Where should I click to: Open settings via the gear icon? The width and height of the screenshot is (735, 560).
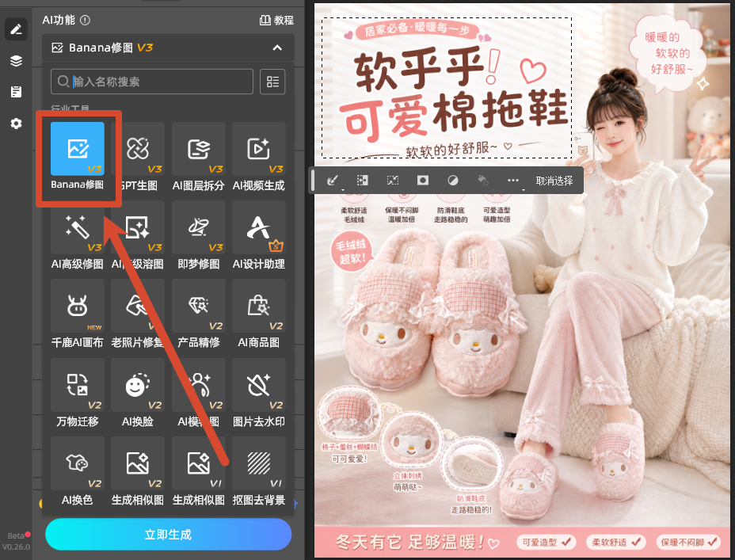(17, 124)
